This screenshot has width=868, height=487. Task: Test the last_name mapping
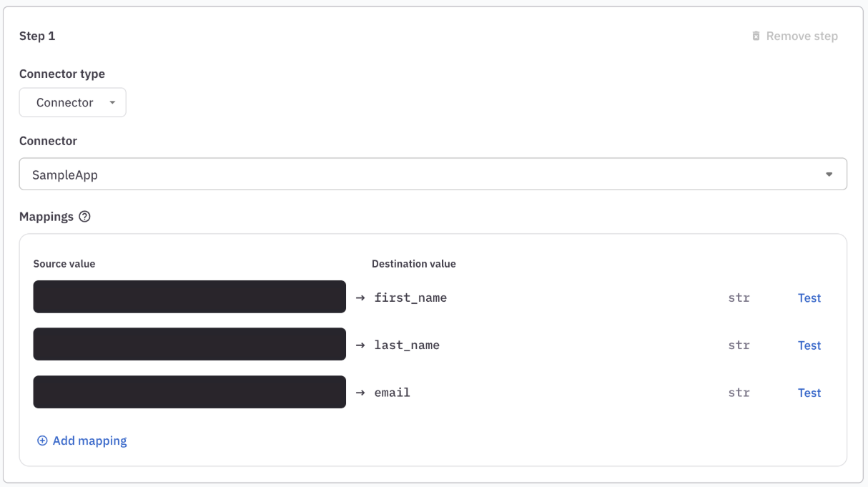(x=809, y=345)
